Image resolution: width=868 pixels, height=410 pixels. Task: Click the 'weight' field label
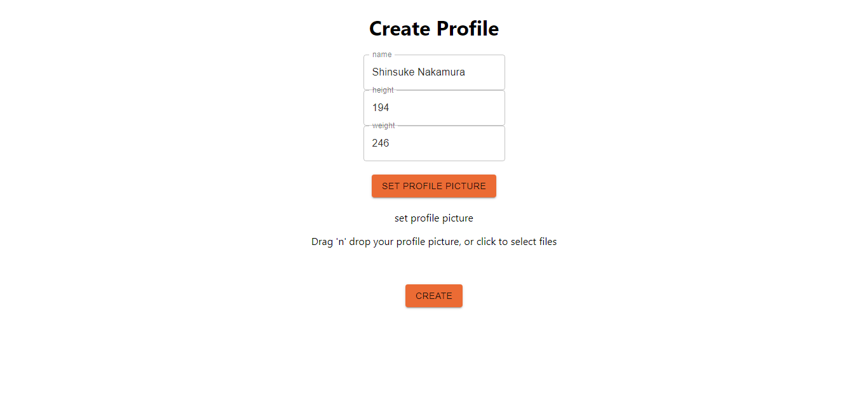[384, 126]
